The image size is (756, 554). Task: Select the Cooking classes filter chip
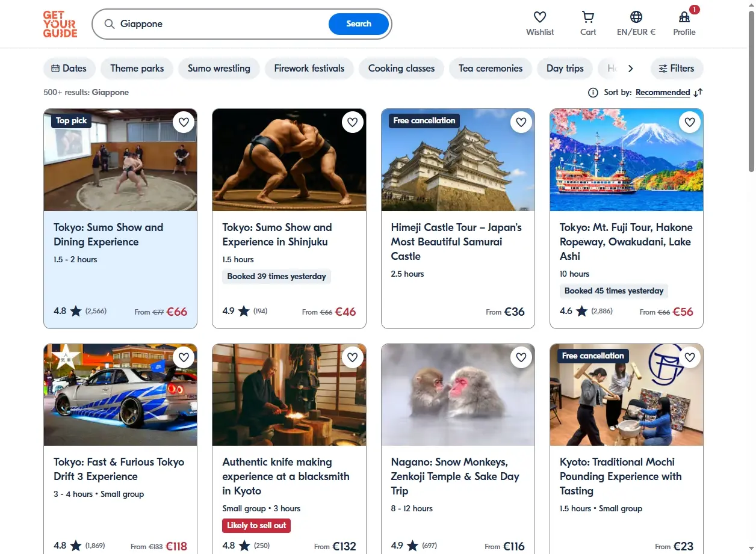tap(401, 69)
